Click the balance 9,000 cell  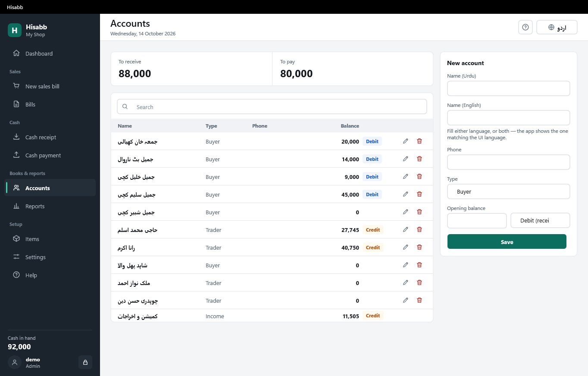pos(352,177)
